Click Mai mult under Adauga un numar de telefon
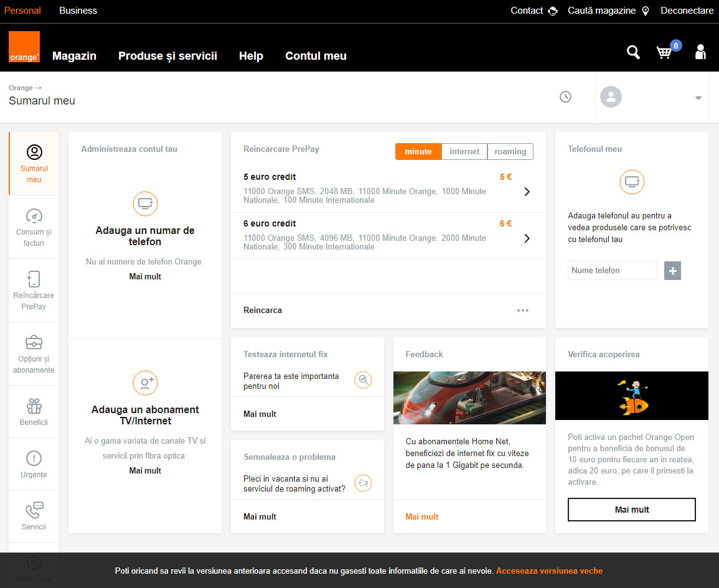 146,276
